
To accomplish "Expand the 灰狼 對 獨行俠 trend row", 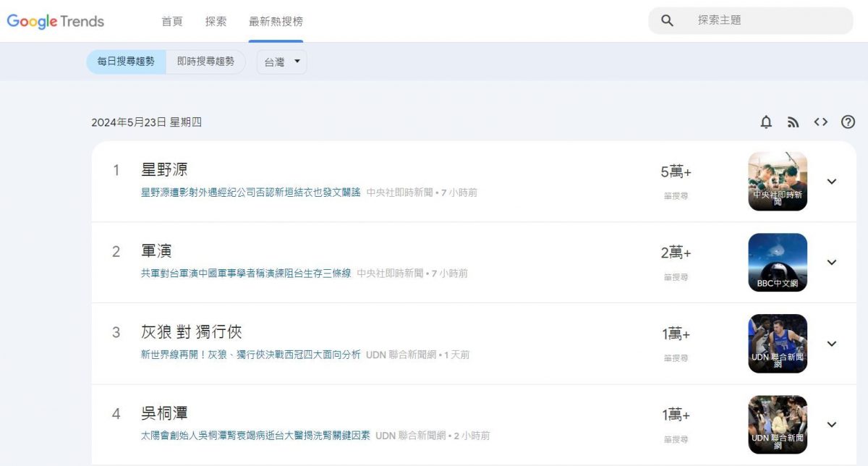I will coord(831,344).
